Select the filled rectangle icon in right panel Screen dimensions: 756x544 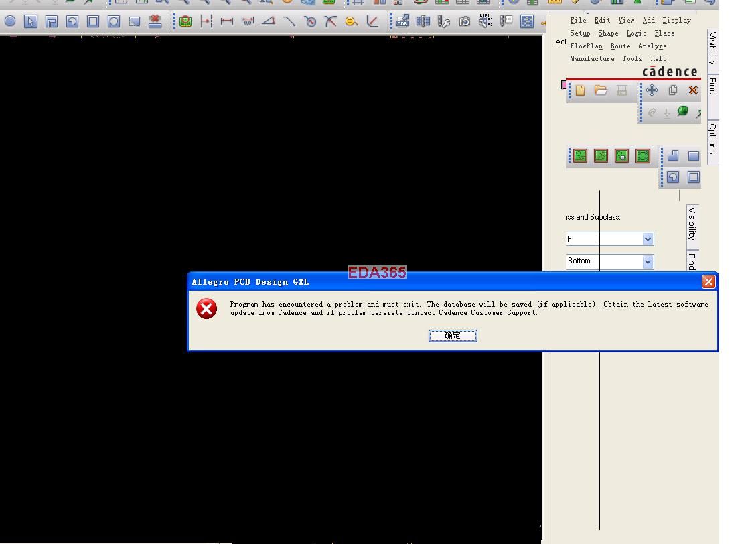693,156
